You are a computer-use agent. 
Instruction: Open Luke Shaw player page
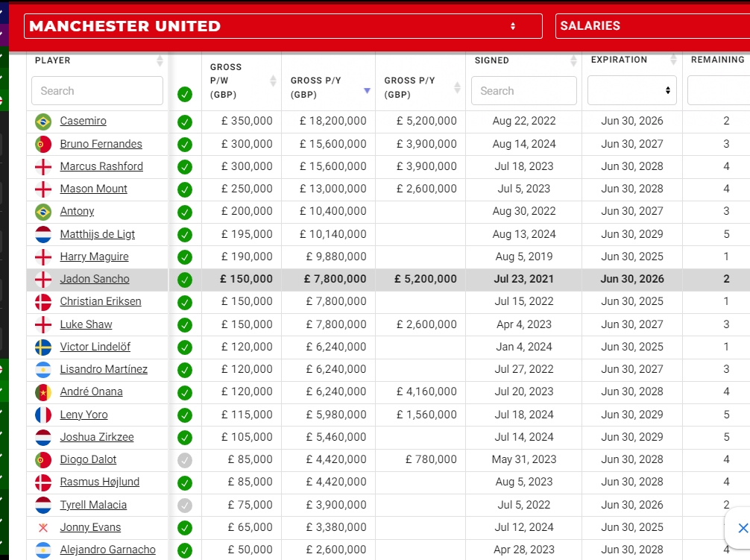(x=86, y=324)
